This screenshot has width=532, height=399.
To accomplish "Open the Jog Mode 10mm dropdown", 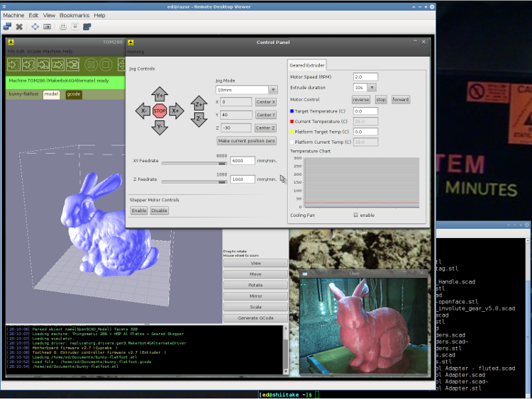I will [246, 90].
